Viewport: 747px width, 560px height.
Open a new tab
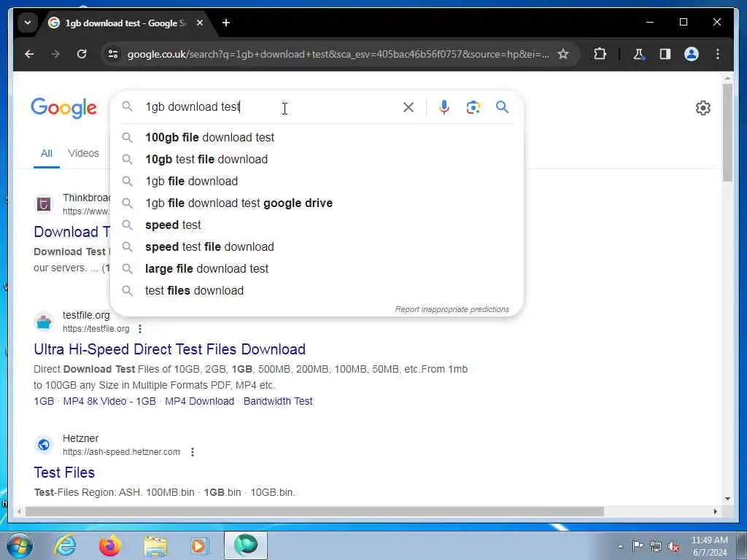[226, 23]
